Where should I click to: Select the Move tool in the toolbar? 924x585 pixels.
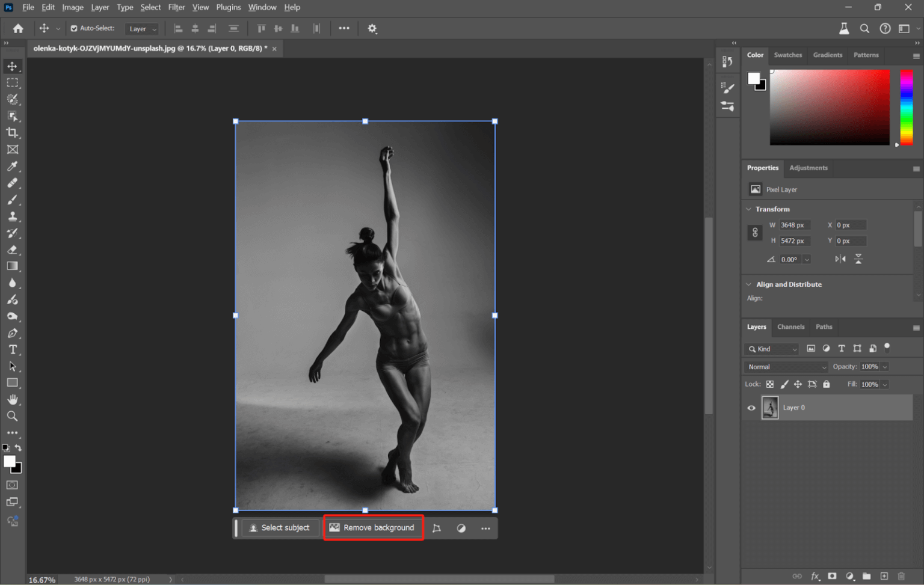coord(12,66)
